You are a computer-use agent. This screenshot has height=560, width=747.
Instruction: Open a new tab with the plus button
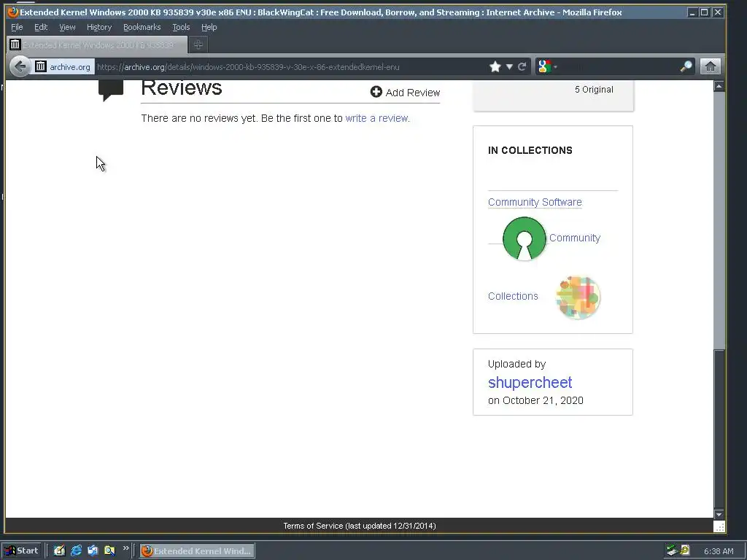point(198,44)
